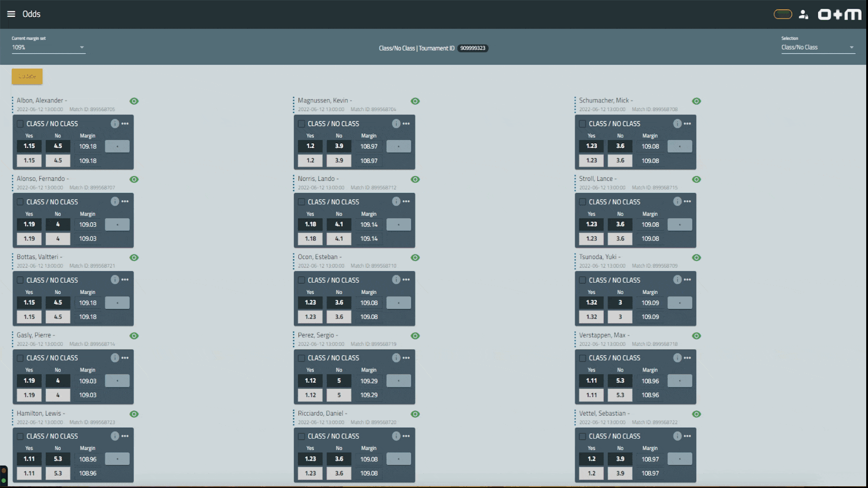Open more options on Magnussen's market card
Screen dimensions: 868x488
pos(406,123)
